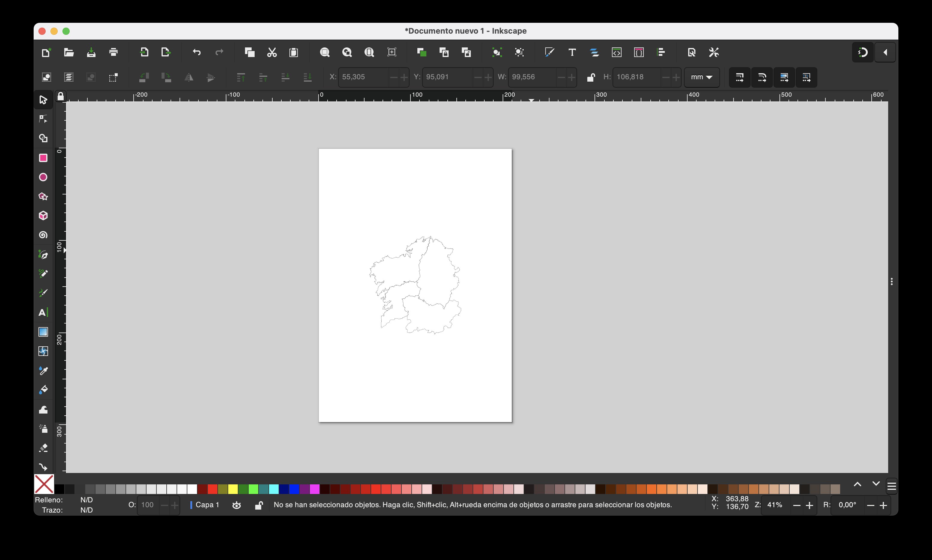Open the Fill and Stroke dialog
Viewport: 932px width, 560px height.
549,52
